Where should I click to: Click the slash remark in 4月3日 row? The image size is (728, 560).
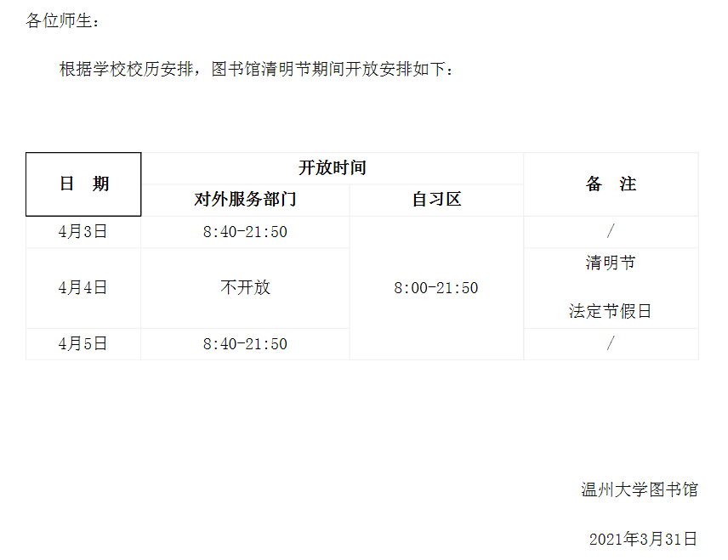[611, 231]
